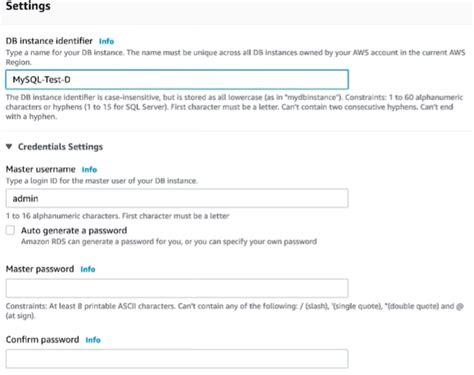Click the Confirm password label text
The height and width of the screenshot is (375, 474).
[42, 340]
